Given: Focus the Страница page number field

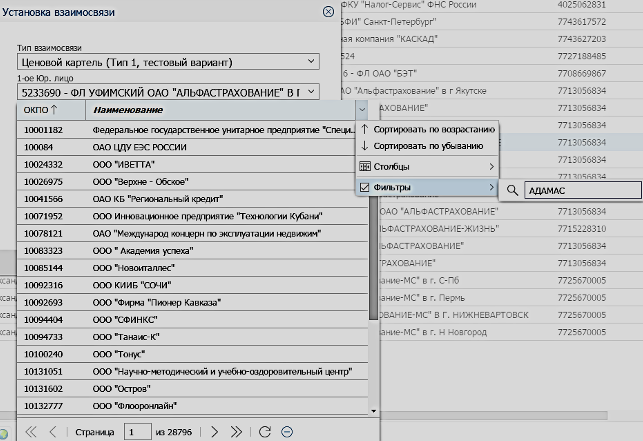Looking at the screenshot, I should tap(137, 432).
